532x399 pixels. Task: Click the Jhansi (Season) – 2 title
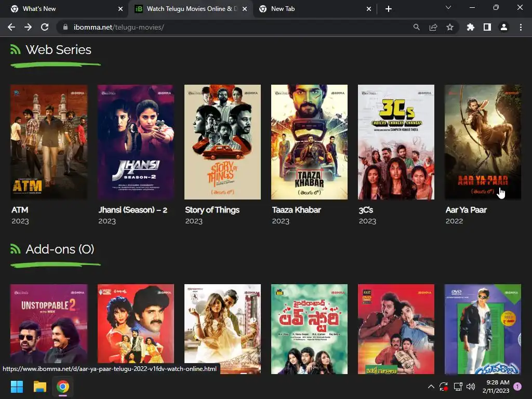pos(132,210)
